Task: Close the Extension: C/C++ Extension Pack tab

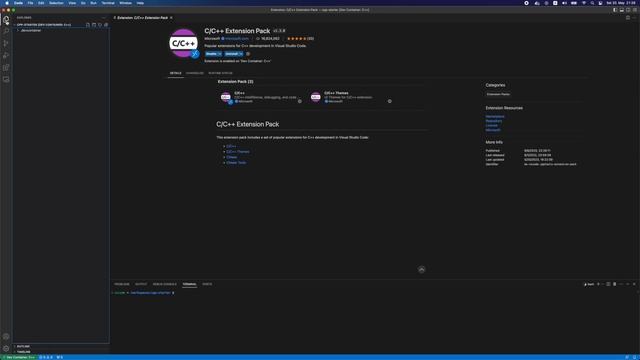Action: click(171, 18)
